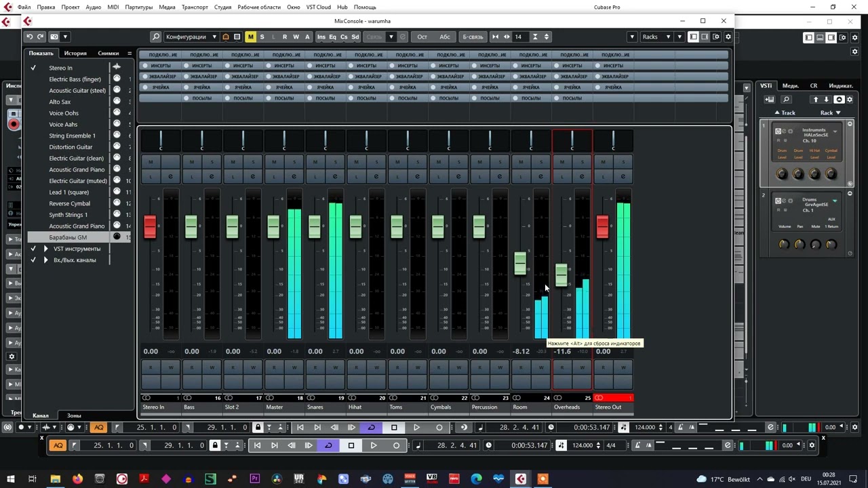Go to previous marker in lower transport
Viewport: 868px width, 488px height.
click(x=257, y=445)
